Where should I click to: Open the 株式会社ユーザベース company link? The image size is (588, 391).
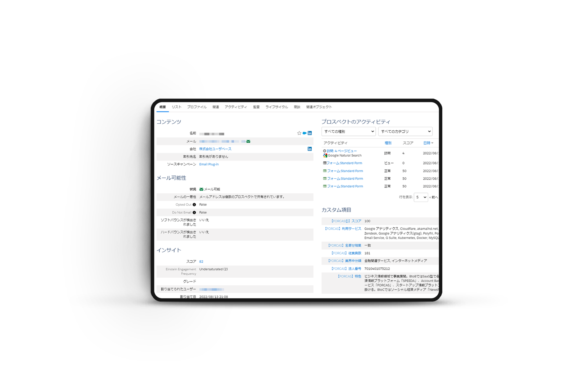(215, 149)
